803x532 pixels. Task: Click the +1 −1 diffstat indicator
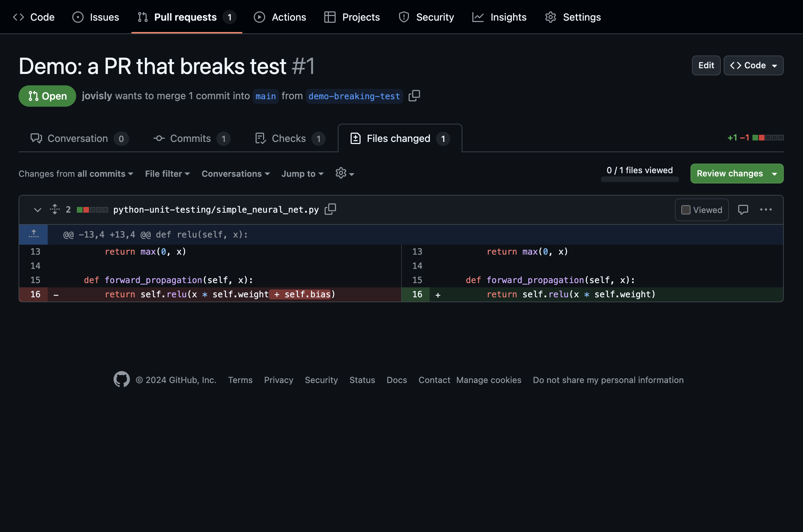pos(755,138)
